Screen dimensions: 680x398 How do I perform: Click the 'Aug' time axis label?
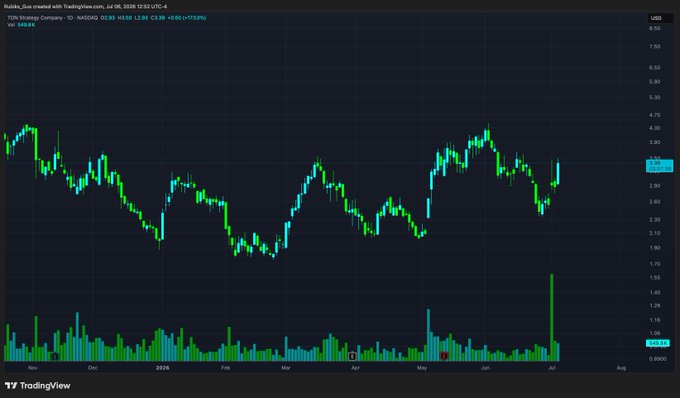pos(621,368)
